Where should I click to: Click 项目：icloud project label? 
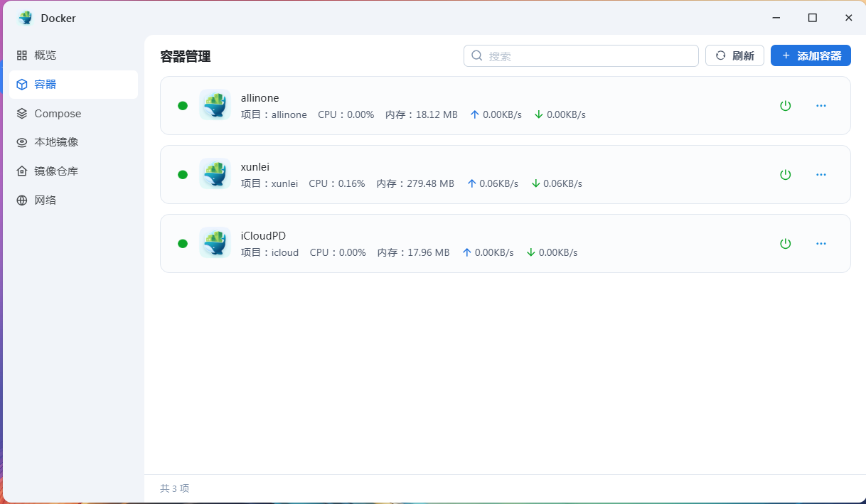tap(270, 252)
